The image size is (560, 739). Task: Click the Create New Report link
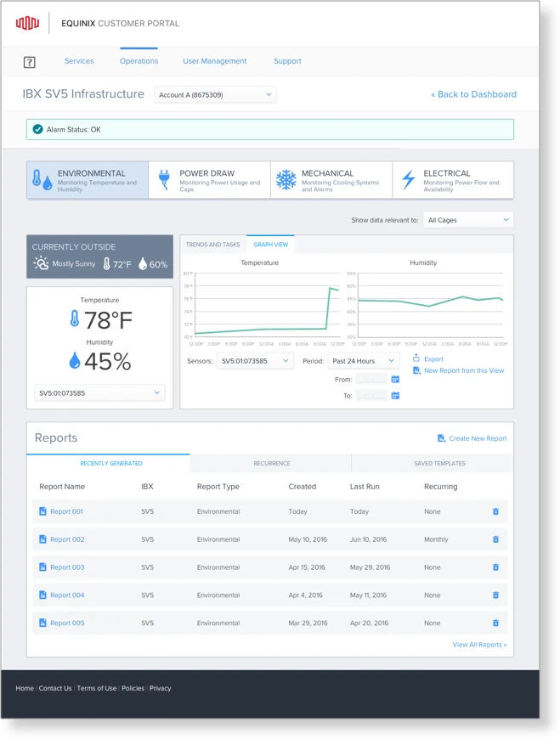click(478, 438)
